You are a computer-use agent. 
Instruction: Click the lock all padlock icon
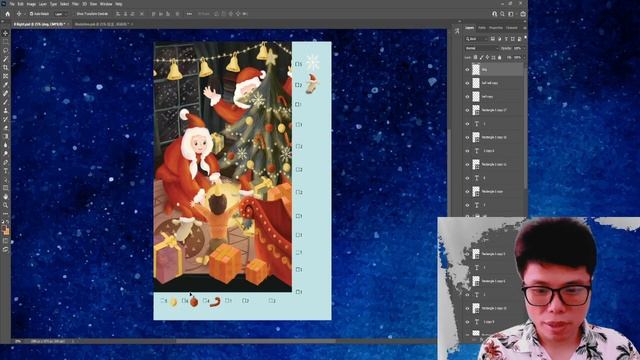coord(500,58)
